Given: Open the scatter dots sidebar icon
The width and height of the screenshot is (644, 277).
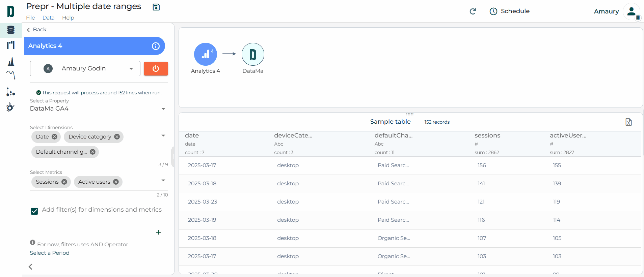Looking at the screenshot, I should 11,92.
